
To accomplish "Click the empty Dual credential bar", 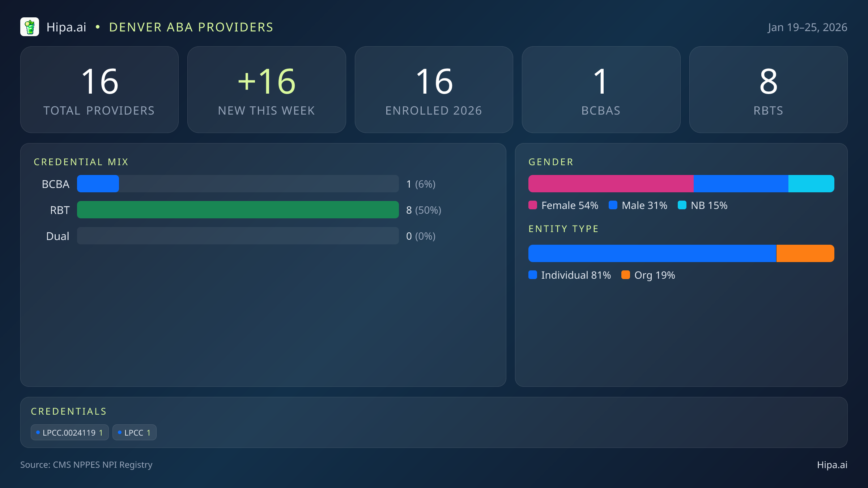I will click(x=238, y=236).
